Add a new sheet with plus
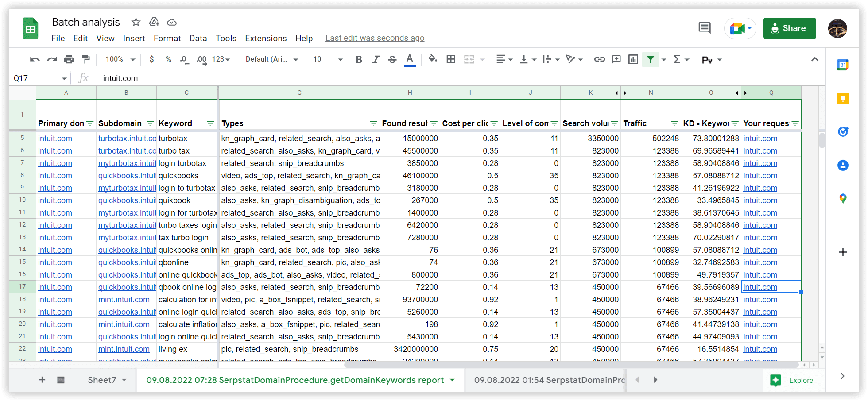 42,380
